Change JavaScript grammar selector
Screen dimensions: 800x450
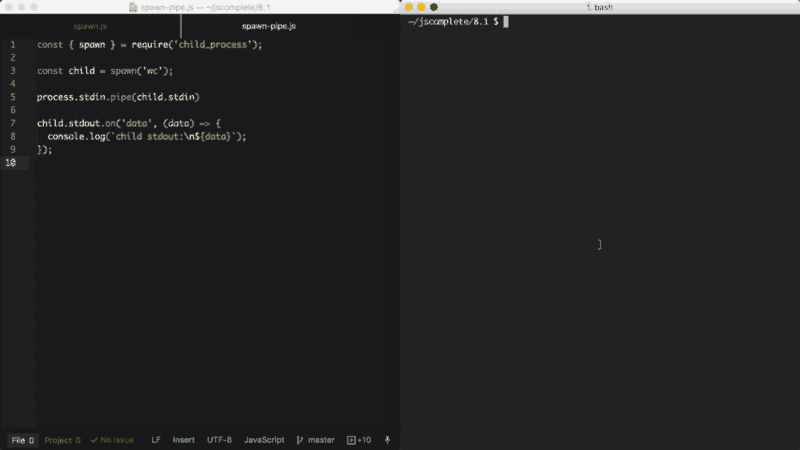tap(264, 440)
